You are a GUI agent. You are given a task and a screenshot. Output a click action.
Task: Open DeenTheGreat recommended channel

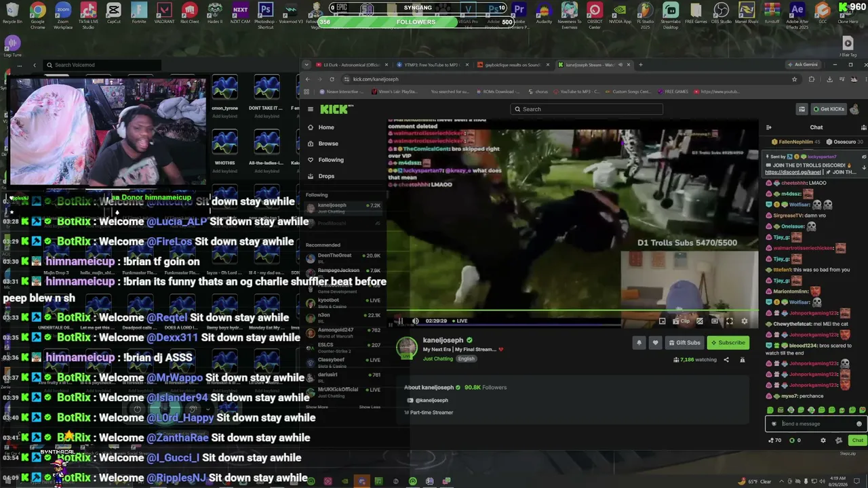coord(344,258)
